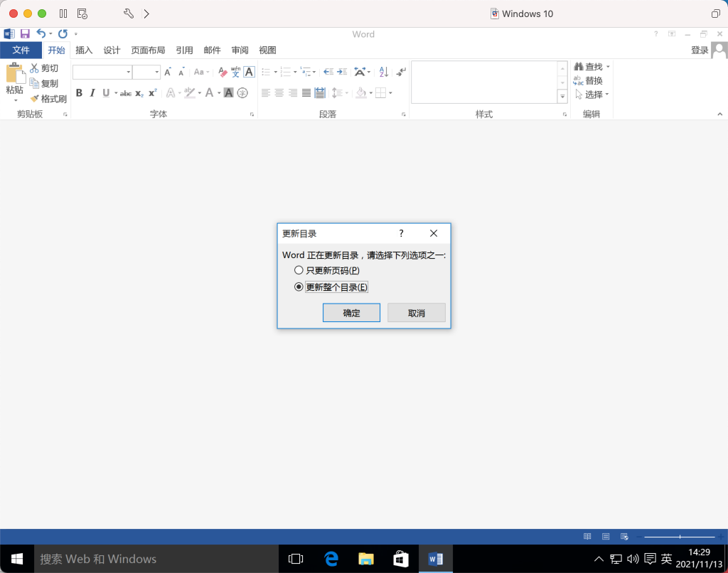Apply italic formatting with the I icon
Viewport: 728px width, 573px height.
[92, 92]
